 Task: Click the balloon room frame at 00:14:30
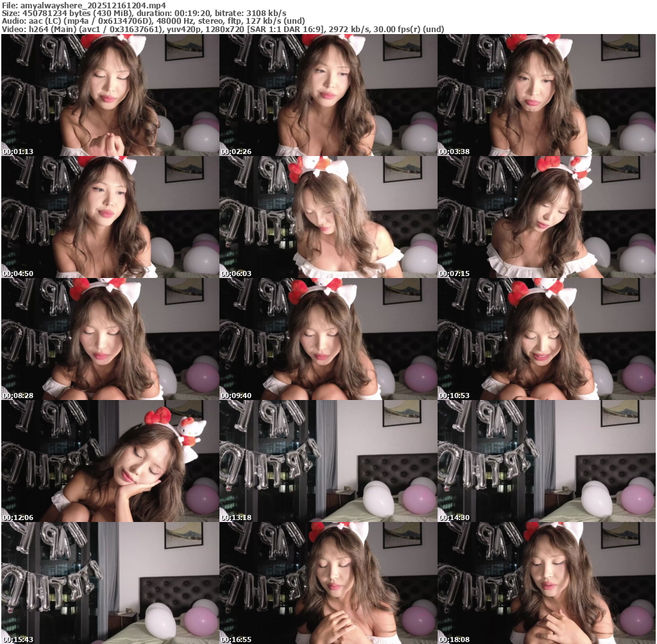[x=547, y=461]
